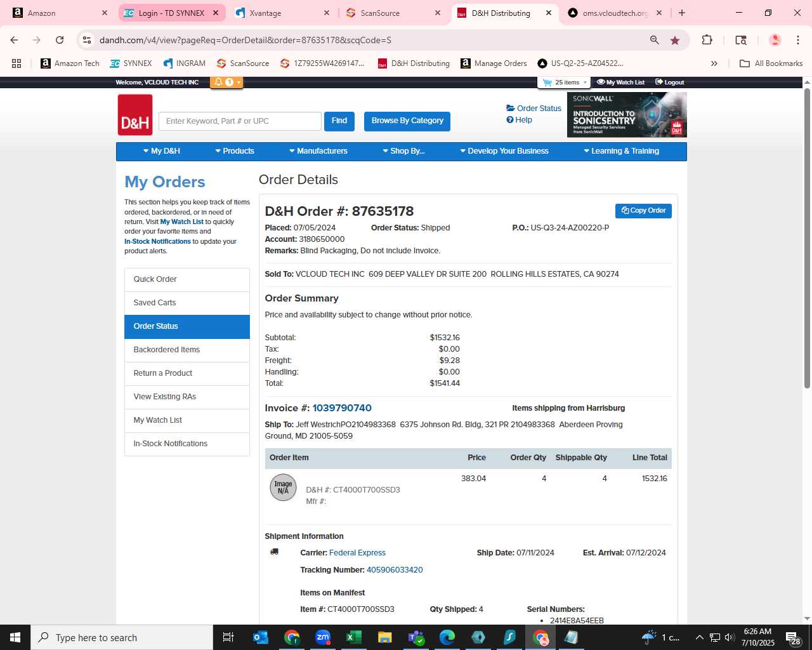Open D&H Distributing bookmark
This screenshot has height=650, width=812.
point(414,63)
